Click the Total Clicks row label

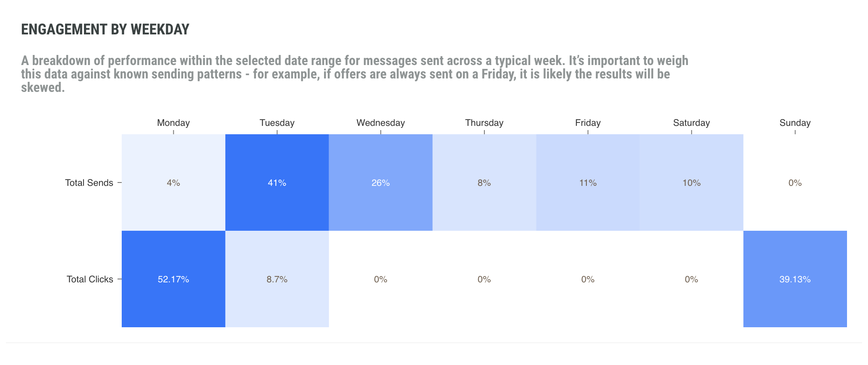pos(90,279)
